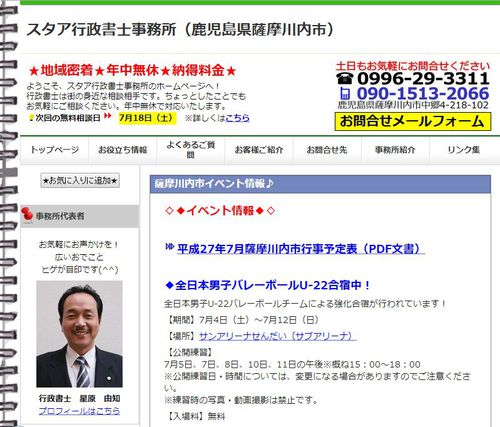The height and width of the screenshot is (427, 500).
Task: Click the ★お気に入りに追加★ button
Action: click(x=80, y=181)
